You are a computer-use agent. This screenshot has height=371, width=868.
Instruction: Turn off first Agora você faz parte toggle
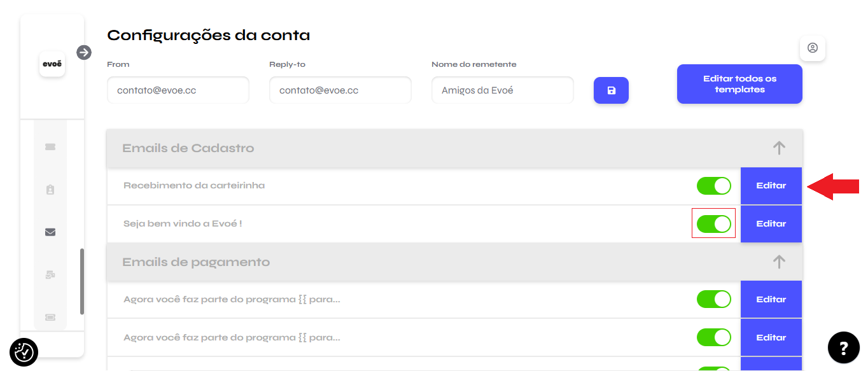point(714,300)
